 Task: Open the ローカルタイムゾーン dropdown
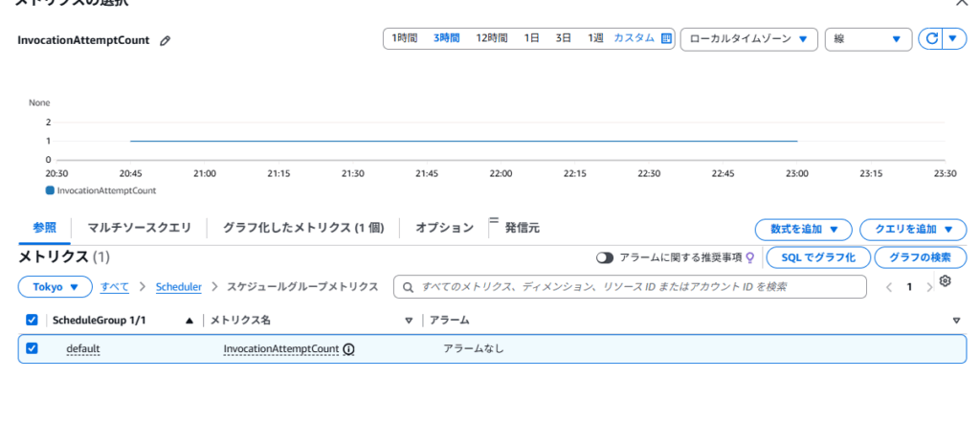point(748,39)
